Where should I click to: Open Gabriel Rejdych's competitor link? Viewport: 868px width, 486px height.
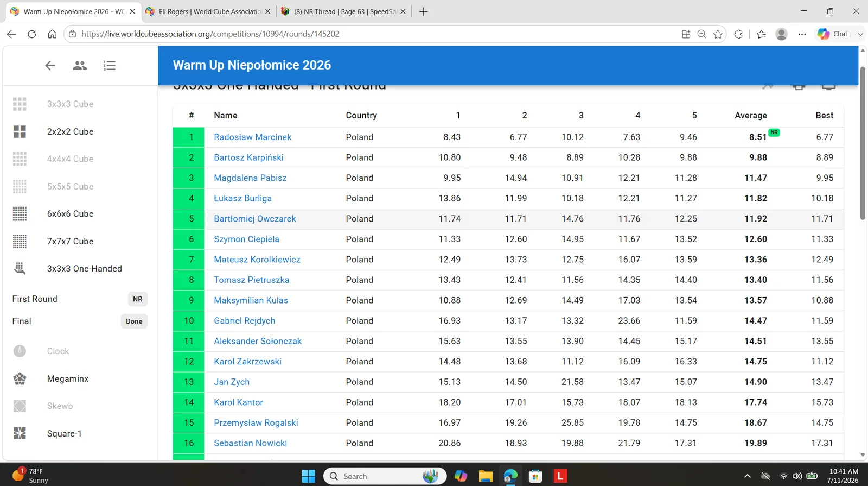[x=244, y=320]
